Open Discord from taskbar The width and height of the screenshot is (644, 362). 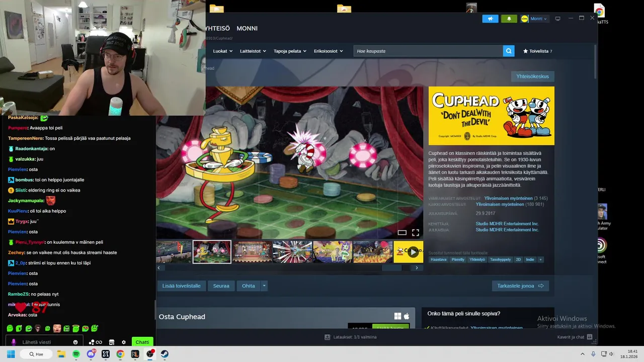point(91,354)
